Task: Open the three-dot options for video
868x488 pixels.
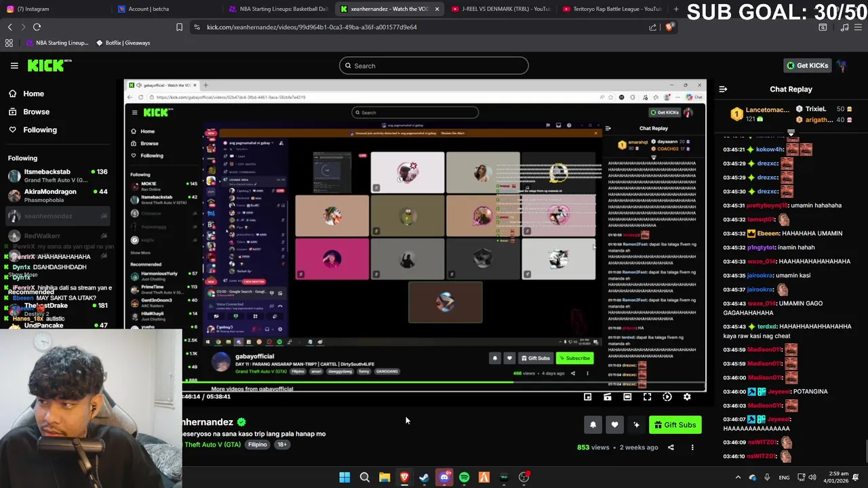Action: 692,447
